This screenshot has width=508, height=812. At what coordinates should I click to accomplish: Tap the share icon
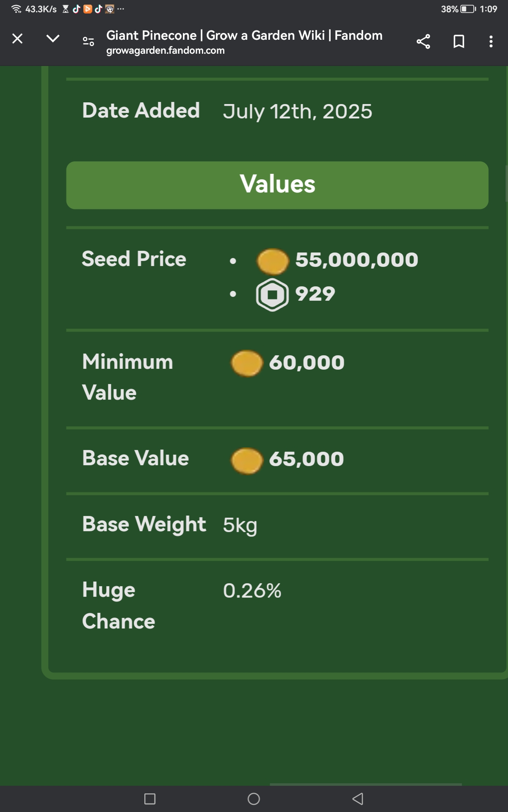click(x=423, y=41)
